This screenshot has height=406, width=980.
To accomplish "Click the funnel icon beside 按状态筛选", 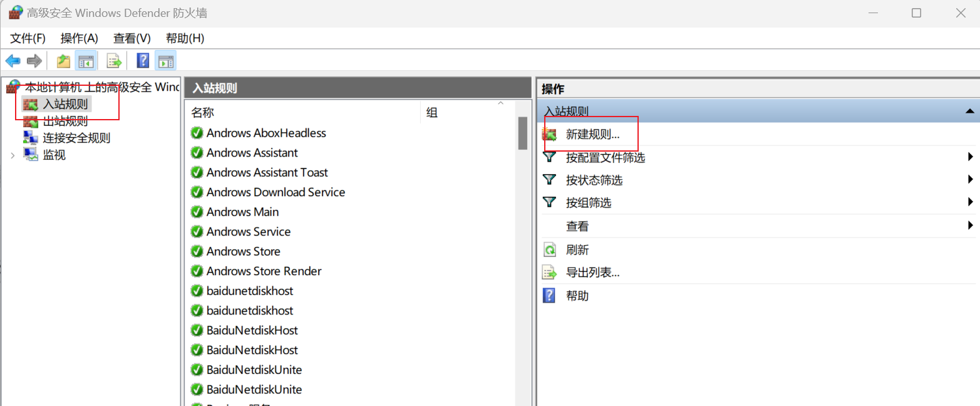I will (549, 180).
